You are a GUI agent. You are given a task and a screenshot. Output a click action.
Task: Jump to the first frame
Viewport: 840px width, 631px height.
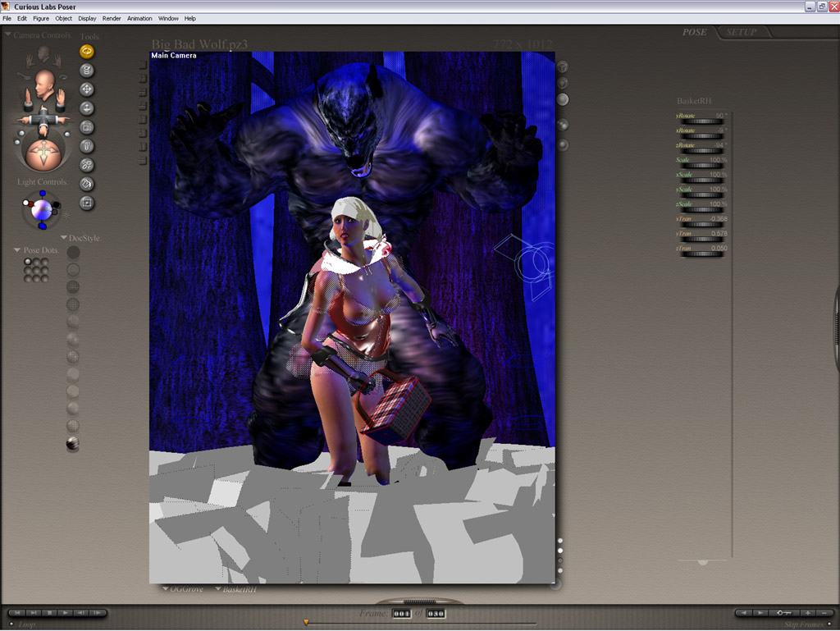(x=17, y=613)
